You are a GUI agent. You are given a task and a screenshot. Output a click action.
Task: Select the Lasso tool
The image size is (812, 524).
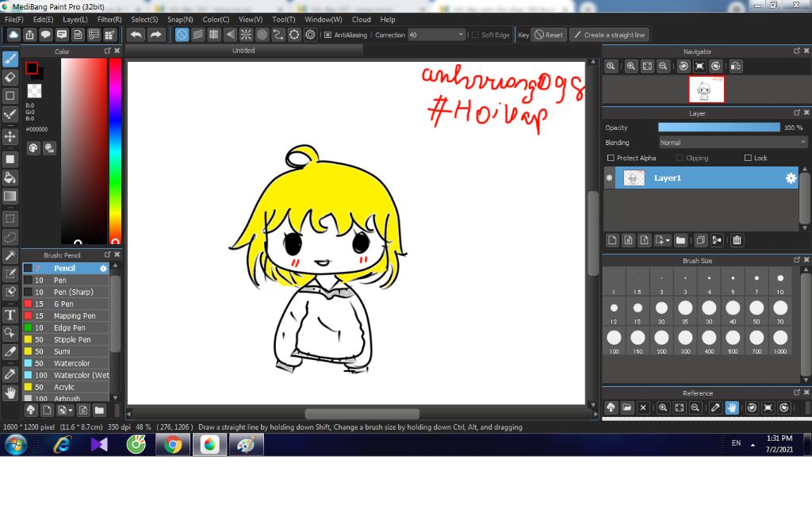pyautogui.click(x=10, y=237)
